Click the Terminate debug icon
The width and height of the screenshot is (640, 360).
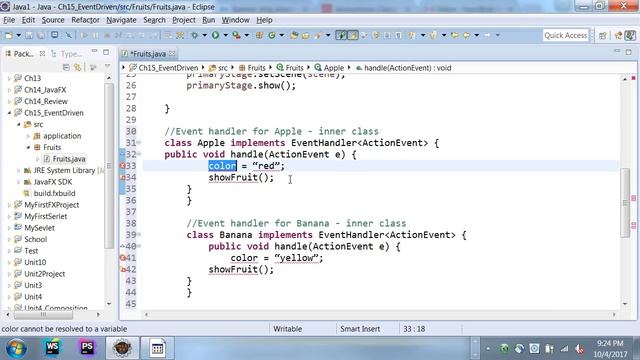pyautogui.click(x=107, y=36)
